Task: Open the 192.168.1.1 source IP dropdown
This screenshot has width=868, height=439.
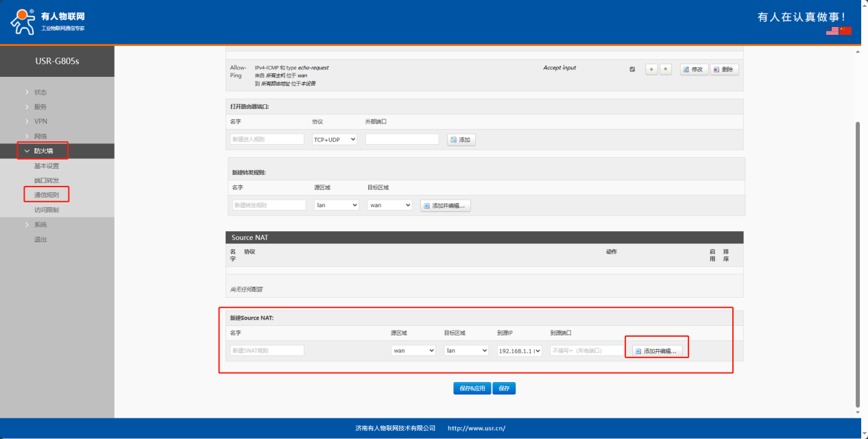Action: coord(519,351)
